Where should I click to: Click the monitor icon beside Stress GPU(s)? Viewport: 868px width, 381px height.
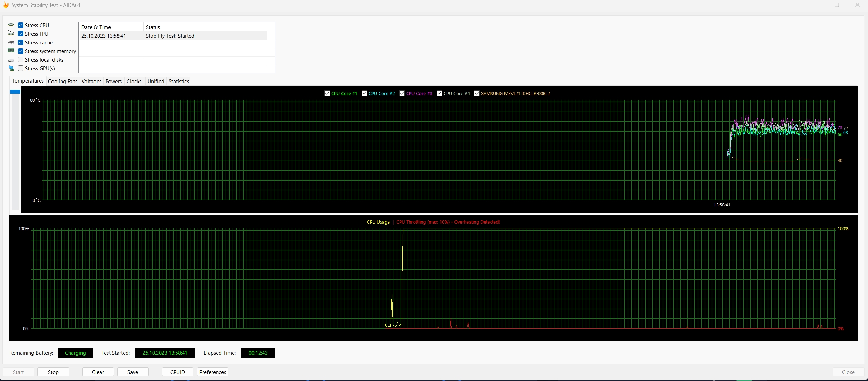pos(12,68)
